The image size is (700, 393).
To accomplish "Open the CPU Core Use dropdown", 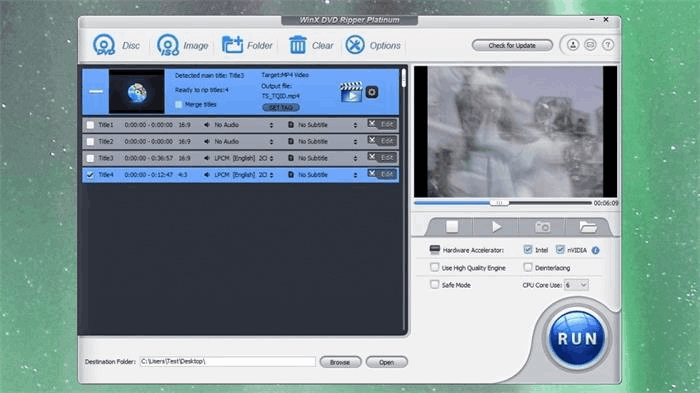I will (576, 285).
